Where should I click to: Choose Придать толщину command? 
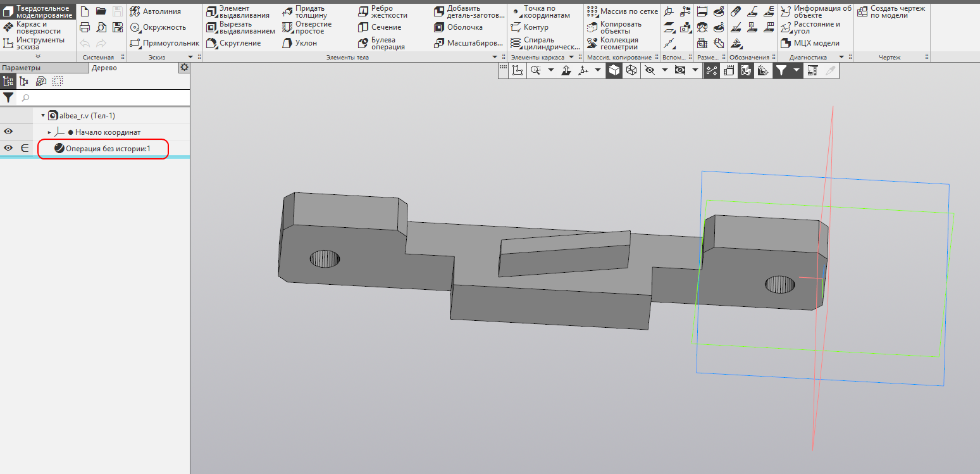[305, 11]
